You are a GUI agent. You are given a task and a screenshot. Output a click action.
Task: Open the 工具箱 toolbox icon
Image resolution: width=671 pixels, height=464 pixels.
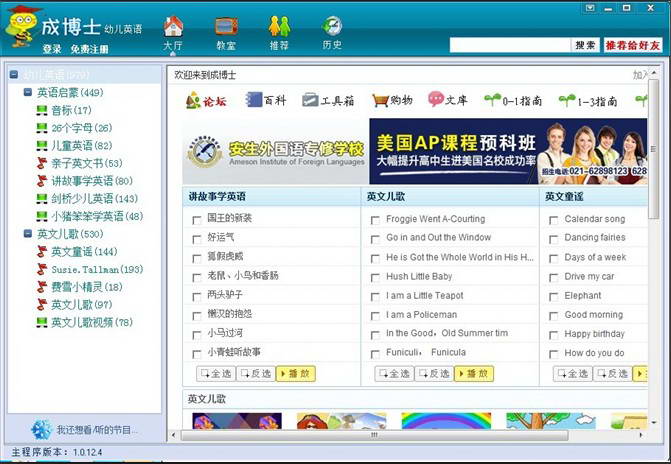[311, 100]
